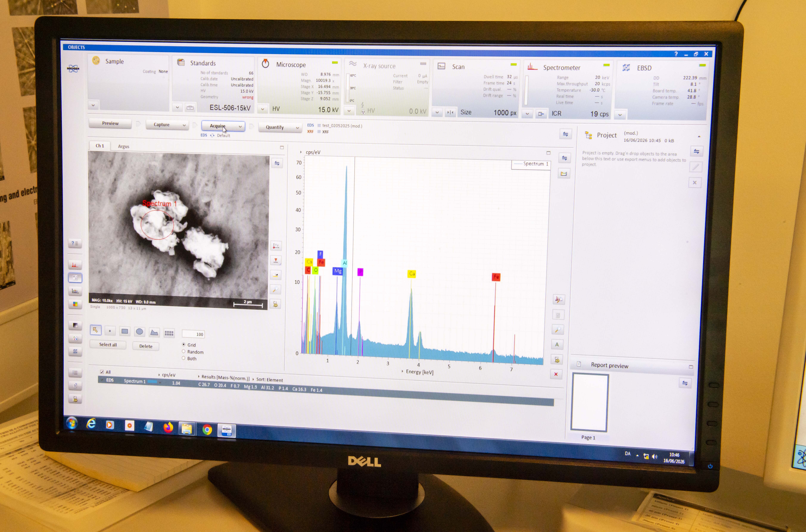Image resolution: width=806 pixels, height=532 pixels.
Task: Expand the X-ray source panel dropdown
Action: (349, 111)
